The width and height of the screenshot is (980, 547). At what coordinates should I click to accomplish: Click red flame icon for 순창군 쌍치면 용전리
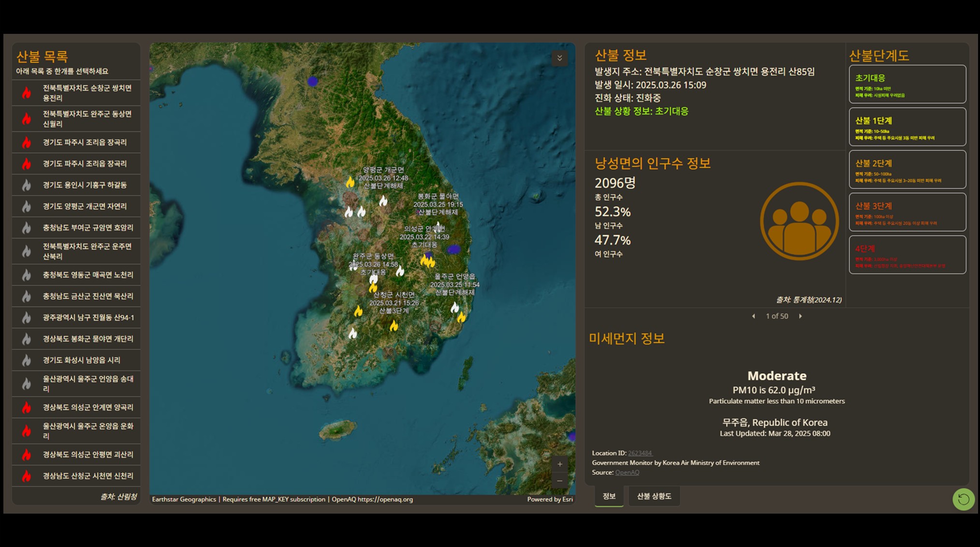pos(27,92)
